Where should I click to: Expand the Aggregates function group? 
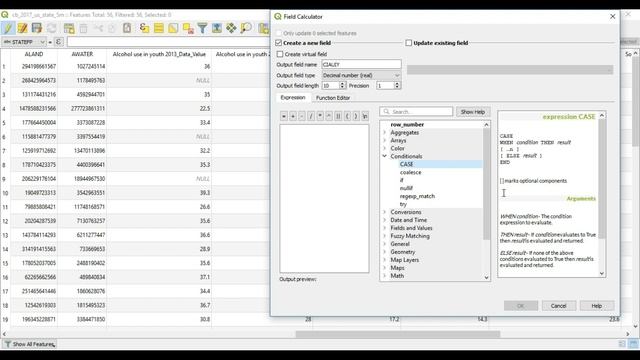pyautogui.click(x=384, y=133)
